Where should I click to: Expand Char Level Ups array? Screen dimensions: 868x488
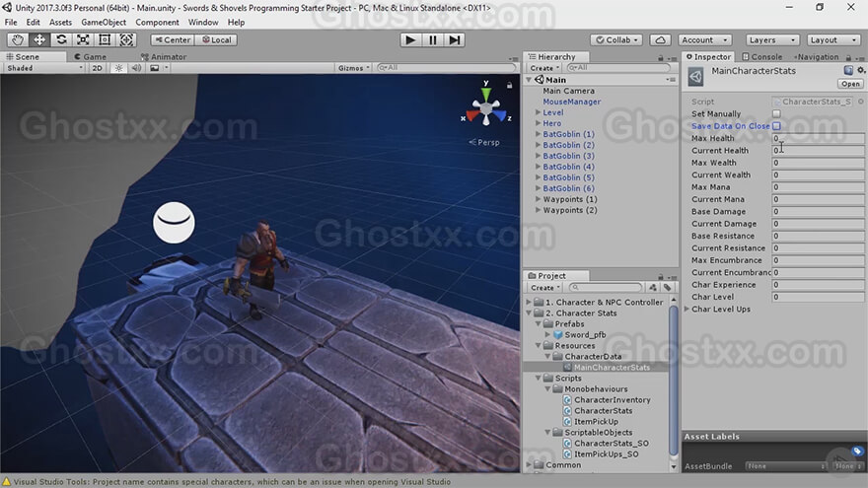click(687, 309)
